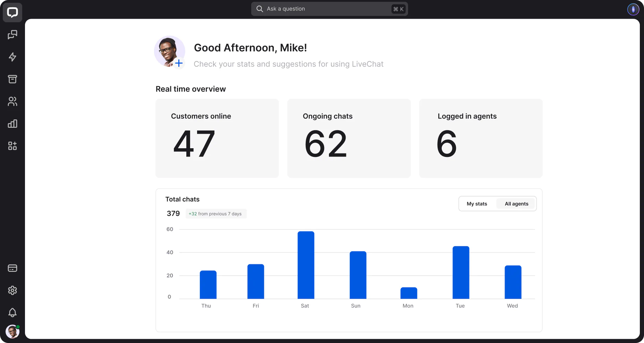Viewport: 644px width, 343px height.
Task: Click the green availability status dot
Action: (18, 326)
